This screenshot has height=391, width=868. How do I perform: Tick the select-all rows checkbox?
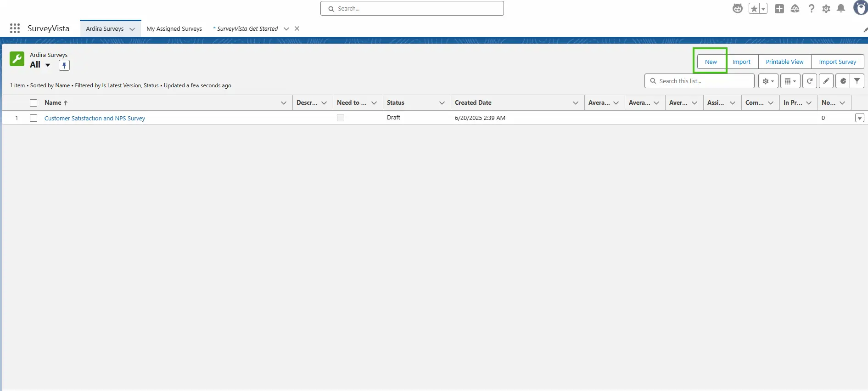coord(34,103)
